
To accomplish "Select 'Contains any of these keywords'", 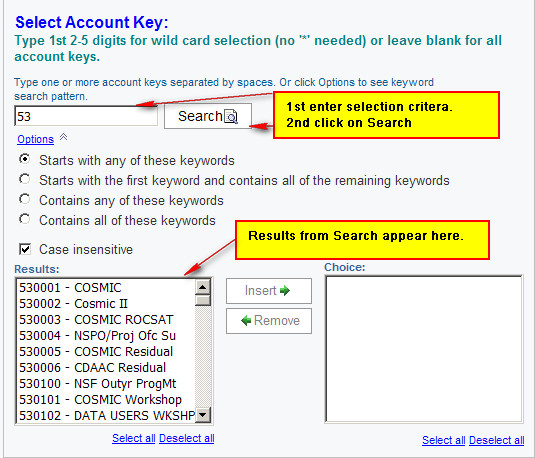I will coord(25,199).
